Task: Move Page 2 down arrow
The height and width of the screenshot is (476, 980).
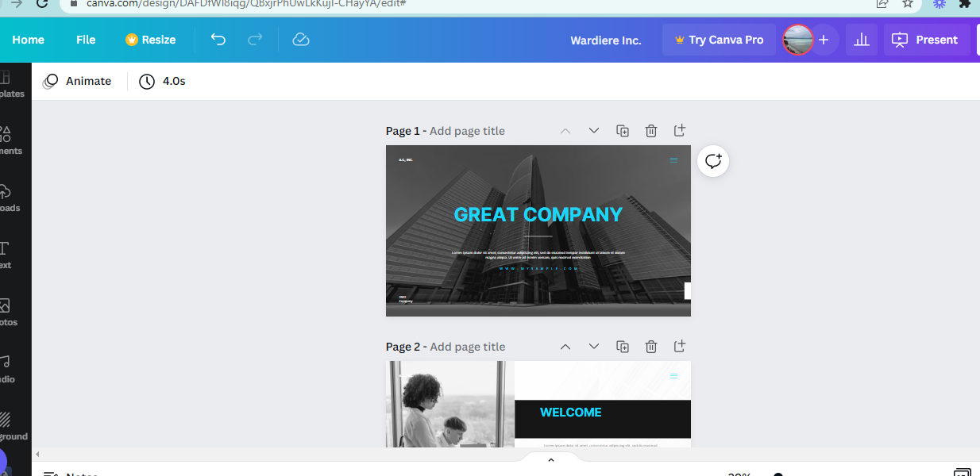Action: click(594, 347)
